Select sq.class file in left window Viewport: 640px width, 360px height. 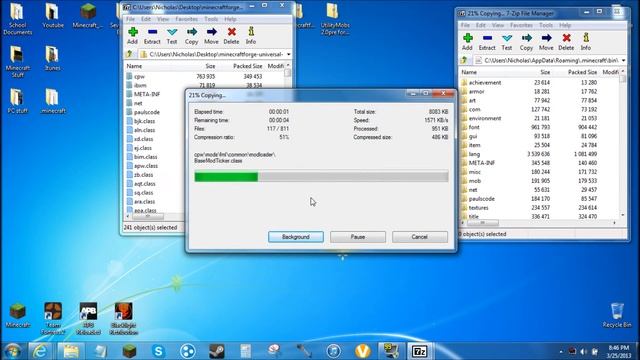(144, 193)
